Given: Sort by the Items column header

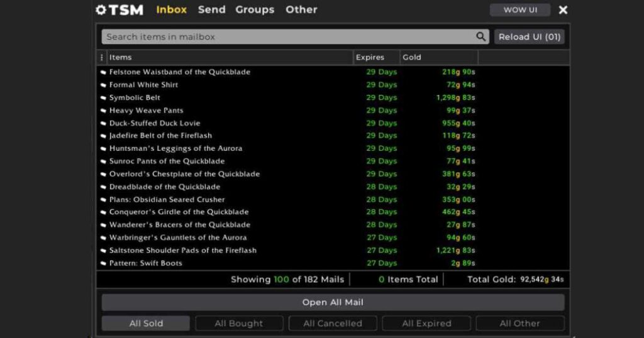Looking at the screenshot, I should (x=121, y=57).
